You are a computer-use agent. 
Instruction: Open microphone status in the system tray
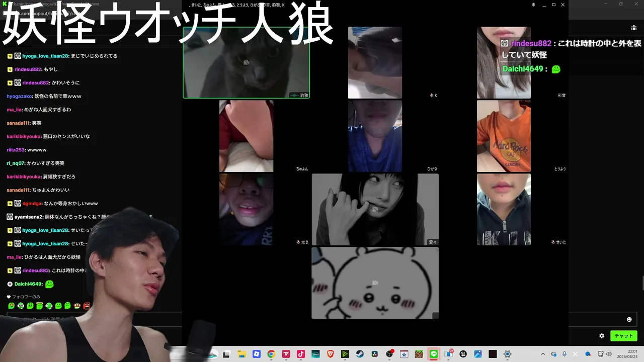(565, 354)
